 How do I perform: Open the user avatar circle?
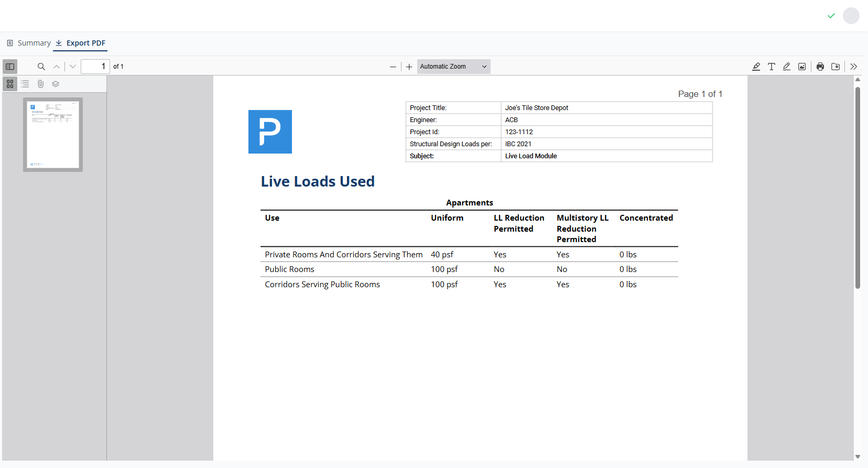(x=851, y=16)
